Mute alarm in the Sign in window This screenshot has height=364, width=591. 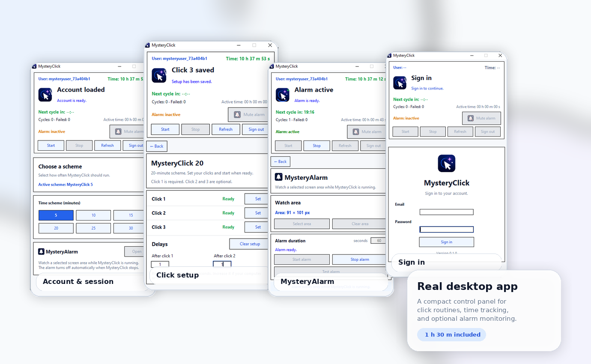[x=481, y=118]
